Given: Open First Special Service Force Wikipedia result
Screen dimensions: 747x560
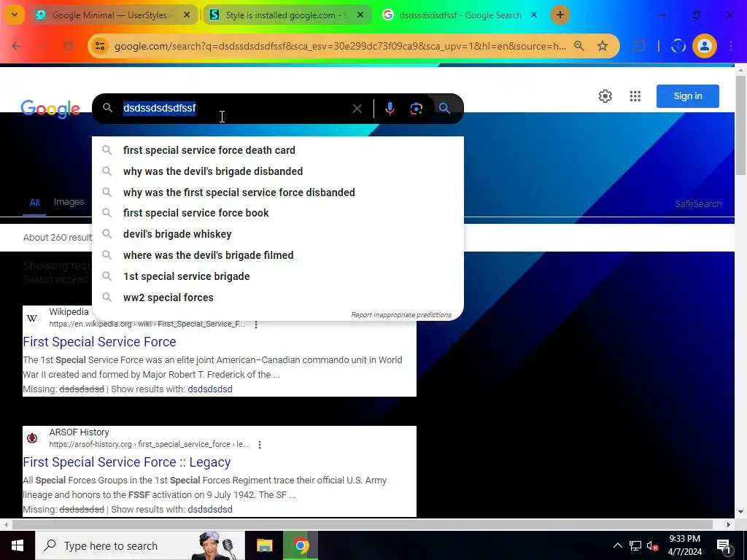Looking at the screenshot, I should point(99,342).
